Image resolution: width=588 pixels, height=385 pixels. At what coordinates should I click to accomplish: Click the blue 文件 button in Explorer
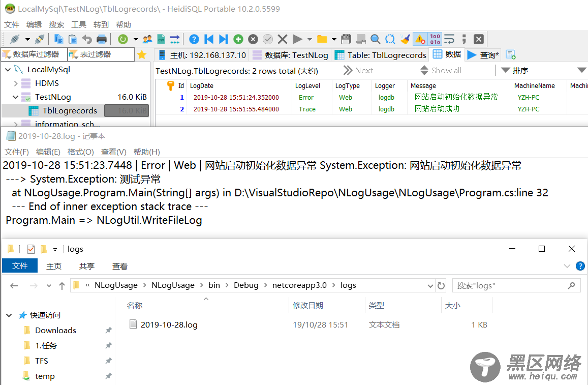click(20, 265)
